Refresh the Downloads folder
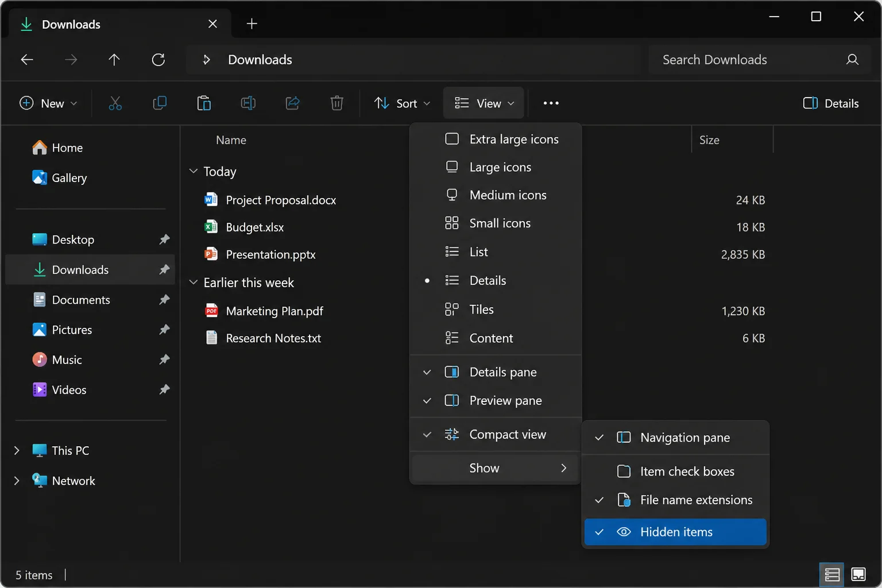 pos(158,60)
